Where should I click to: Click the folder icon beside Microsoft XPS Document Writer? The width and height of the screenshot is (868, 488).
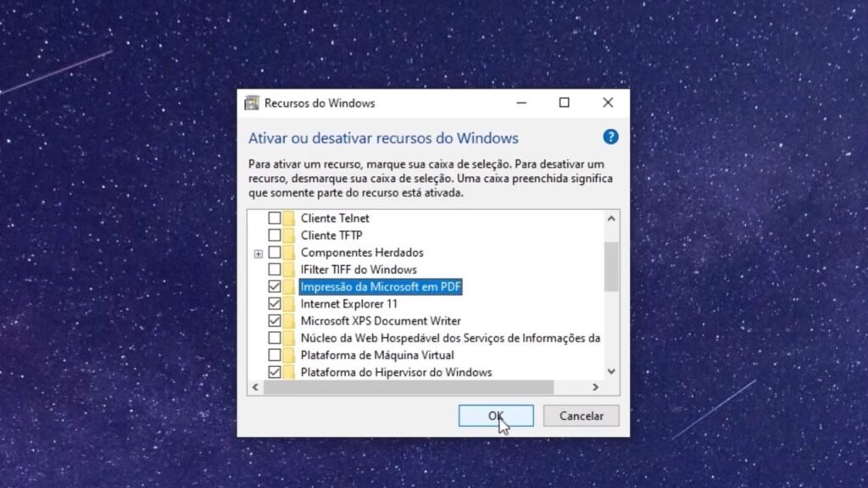coord(288,321)
